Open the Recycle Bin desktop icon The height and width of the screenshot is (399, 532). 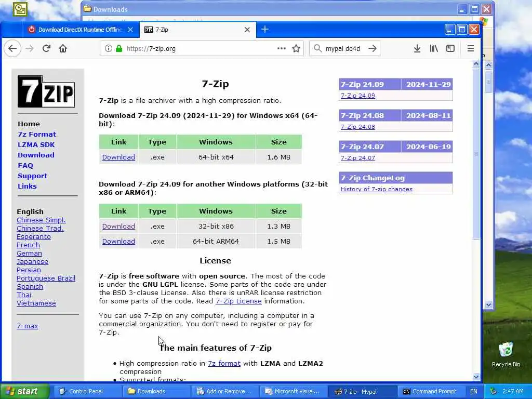(x=506, y=354)
